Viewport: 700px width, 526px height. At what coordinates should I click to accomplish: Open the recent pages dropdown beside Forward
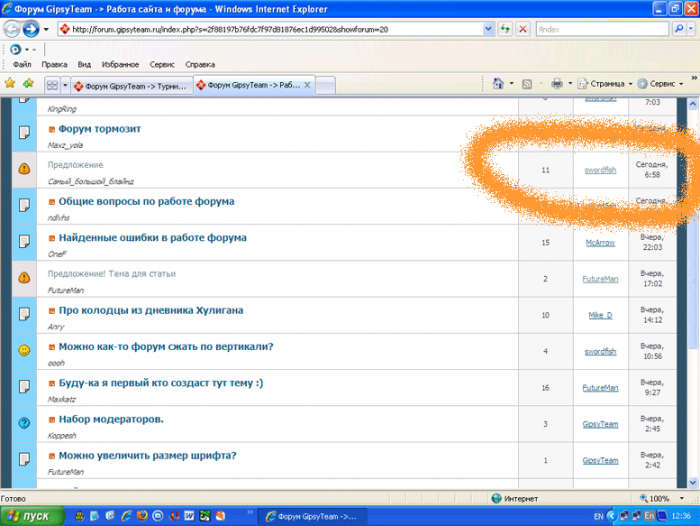pyautogui.click(x=46, y=29)
